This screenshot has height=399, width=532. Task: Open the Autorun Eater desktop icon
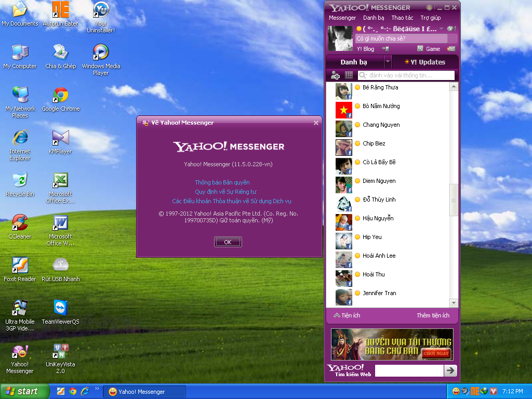[60, 14]
